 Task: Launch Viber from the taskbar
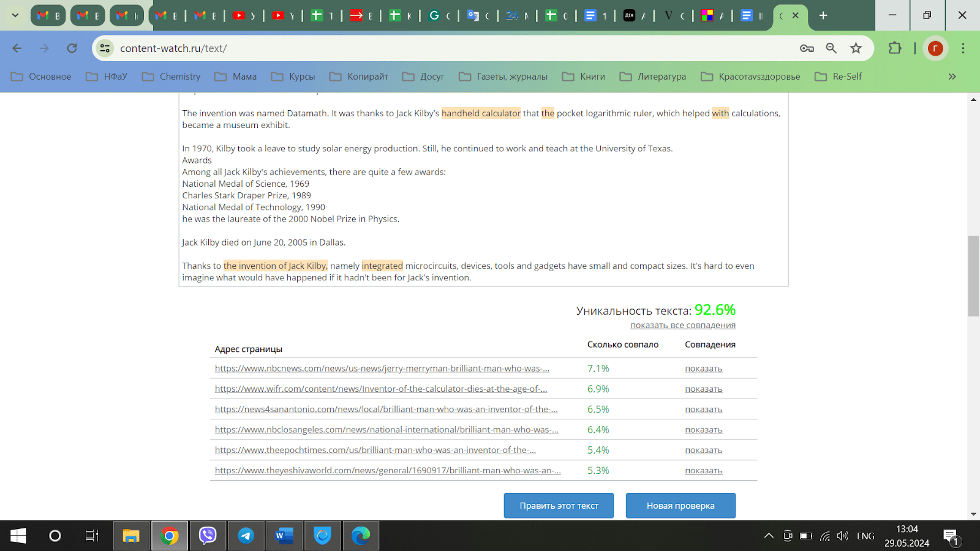pyautogui.click(x=208, y=536)
